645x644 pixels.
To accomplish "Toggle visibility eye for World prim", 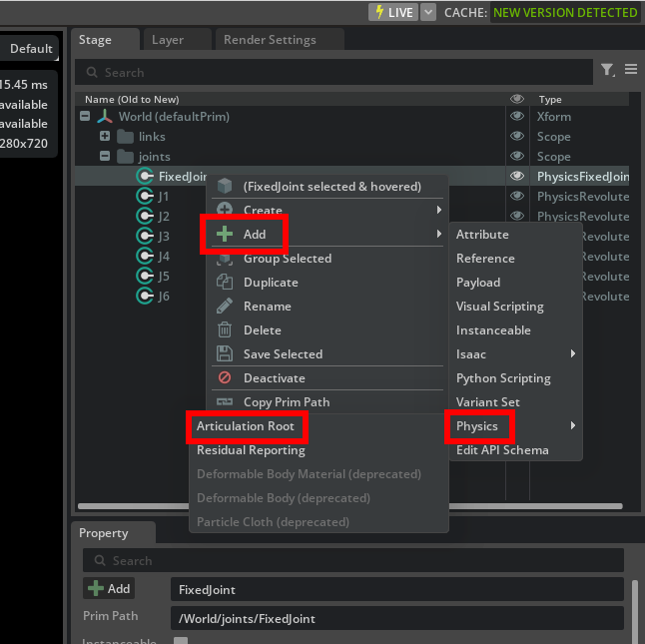I will pos(517,117).
